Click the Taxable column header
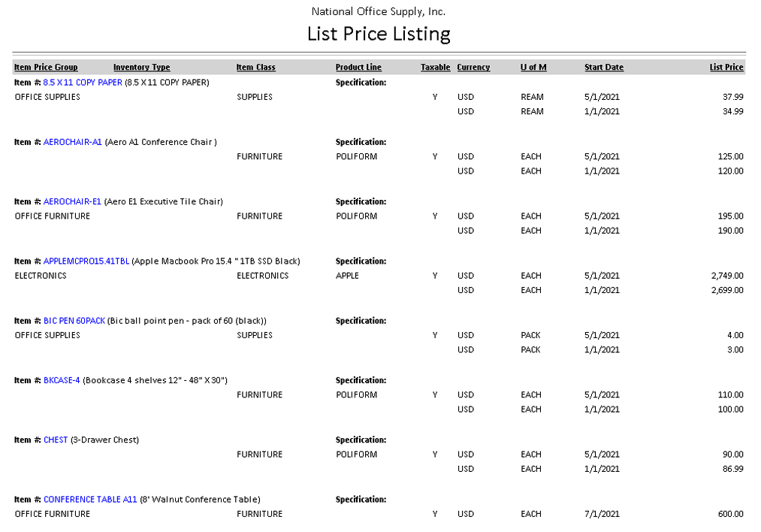The image size is (761, 532). 435,68
